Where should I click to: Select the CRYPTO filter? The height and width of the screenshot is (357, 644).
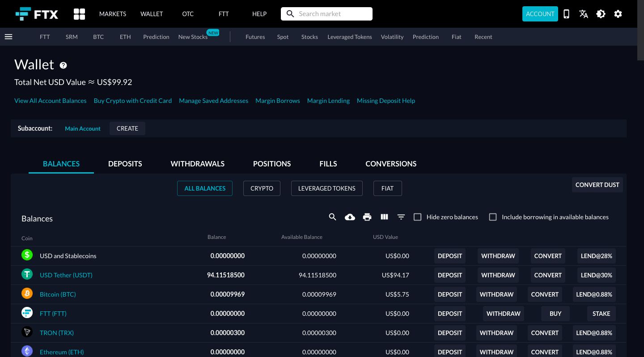coord(262,188)
